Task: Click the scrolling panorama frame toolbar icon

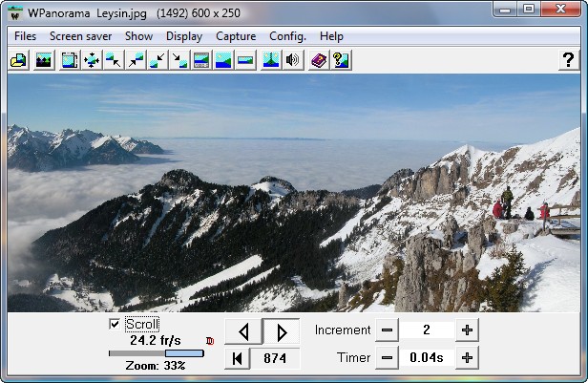Action: [70, 60]
